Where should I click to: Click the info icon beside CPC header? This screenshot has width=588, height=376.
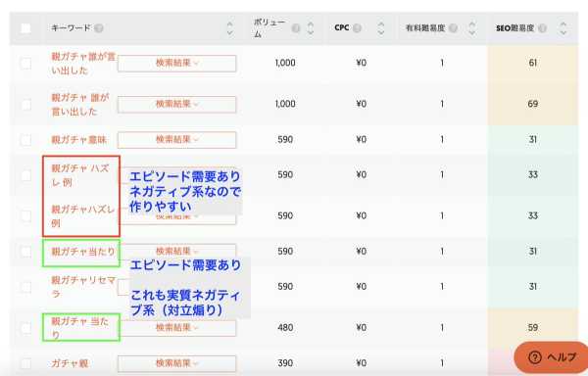357,28
